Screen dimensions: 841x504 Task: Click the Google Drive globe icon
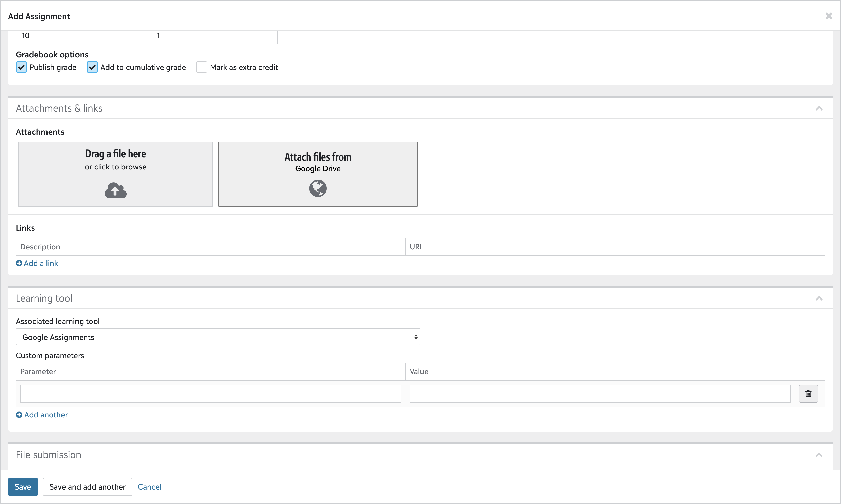[x=318, y=188]
